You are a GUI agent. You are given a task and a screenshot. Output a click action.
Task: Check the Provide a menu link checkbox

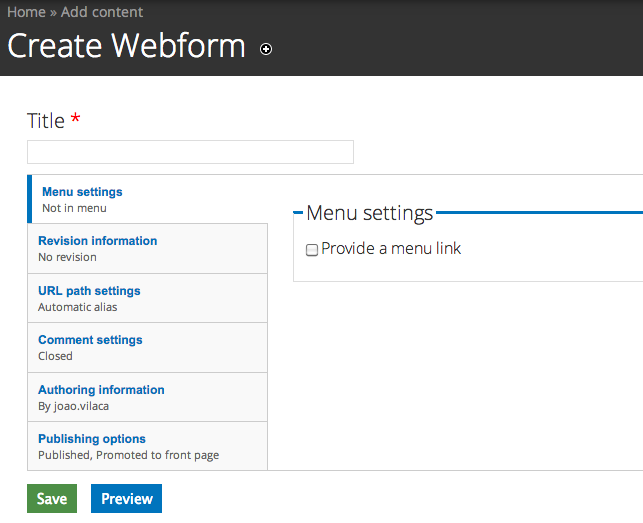click(x=312, y=250)
